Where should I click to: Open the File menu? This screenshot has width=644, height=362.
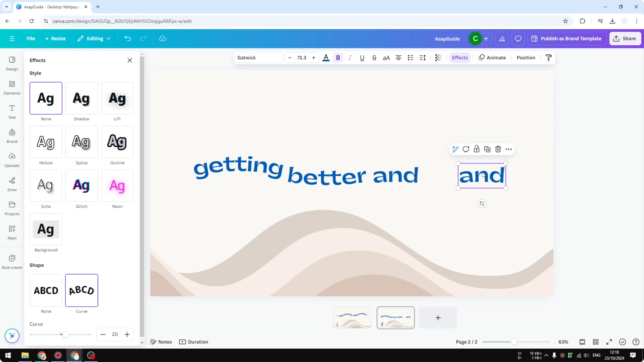tap(31, 38)
